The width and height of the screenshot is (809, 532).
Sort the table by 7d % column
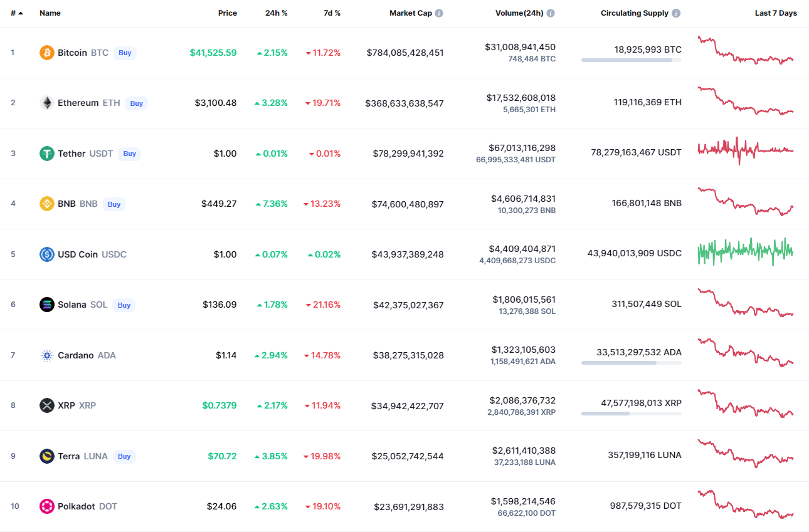point(332,13)
